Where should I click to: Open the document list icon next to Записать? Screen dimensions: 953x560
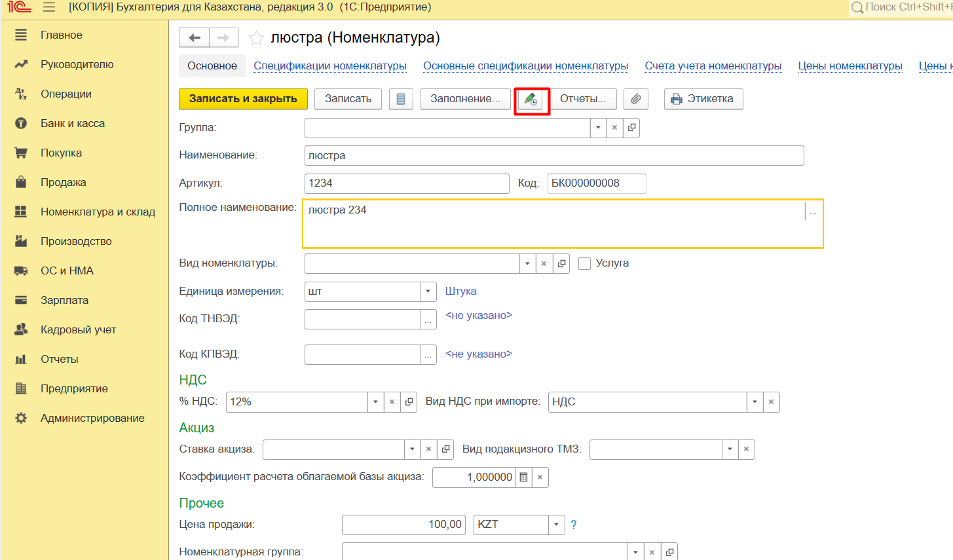pos(401,99)
